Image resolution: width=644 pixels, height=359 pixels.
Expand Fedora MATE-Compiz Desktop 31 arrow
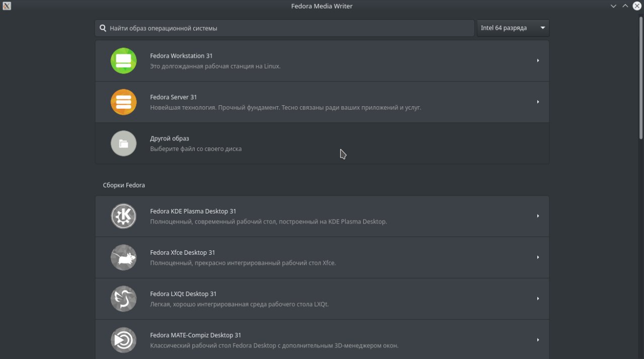pyautogui.click(x=538, y=340)
